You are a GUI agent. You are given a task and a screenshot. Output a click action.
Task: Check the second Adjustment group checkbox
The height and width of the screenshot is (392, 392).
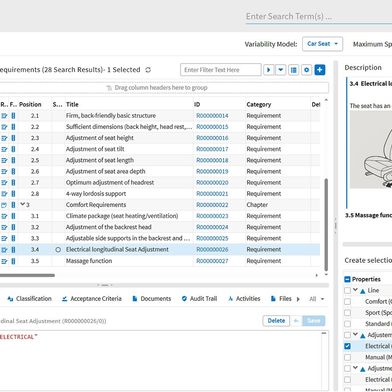[347, 368]
